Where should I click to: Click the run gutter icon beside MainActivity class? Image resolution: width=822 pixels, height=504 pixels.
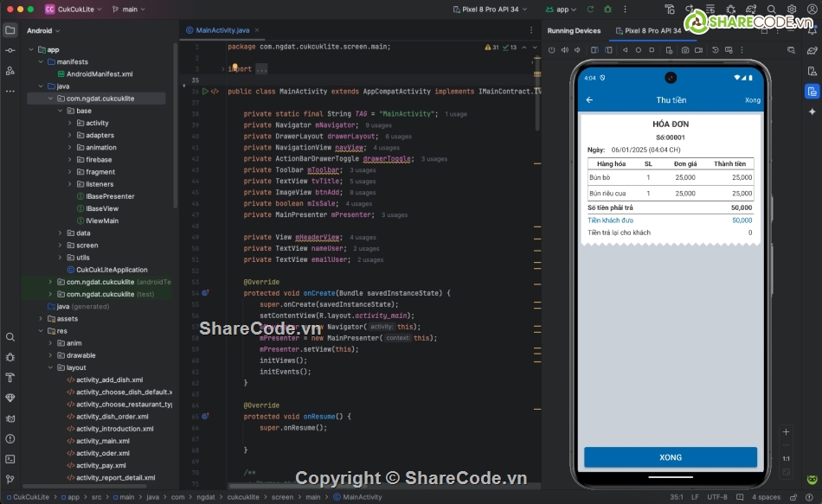click(206, 91)
